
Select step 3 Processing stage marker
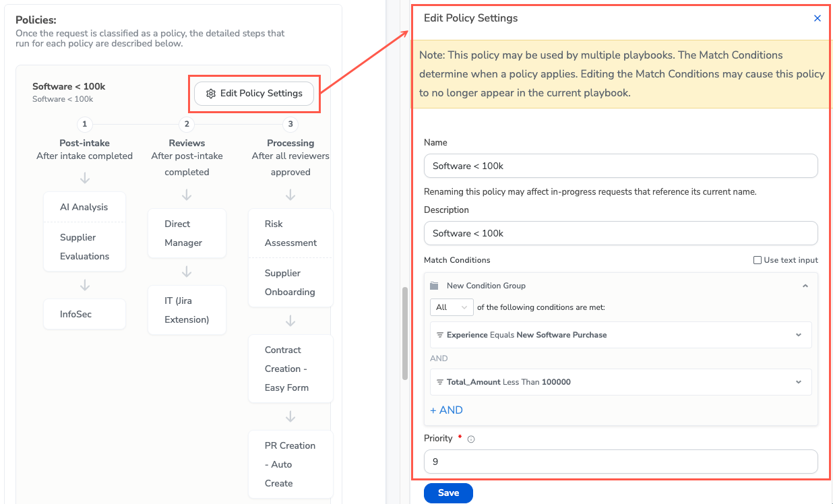(290, 124)
